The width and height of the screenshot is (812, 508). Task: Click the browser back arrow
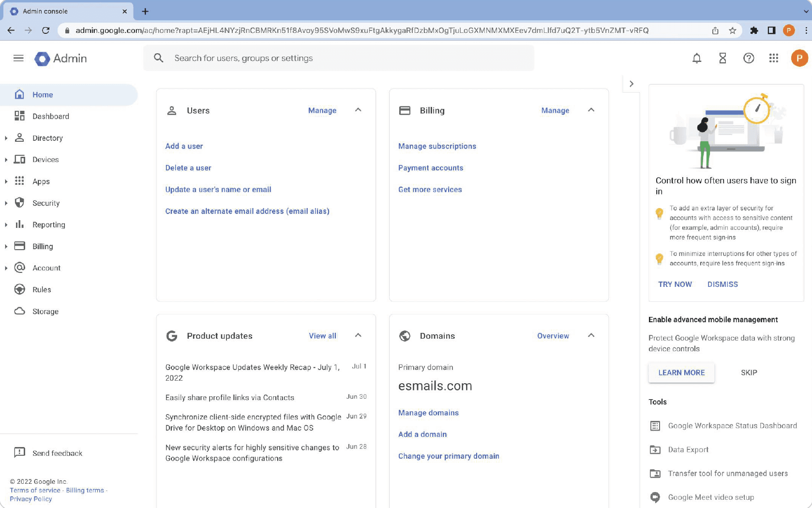[x=11, y=30]
